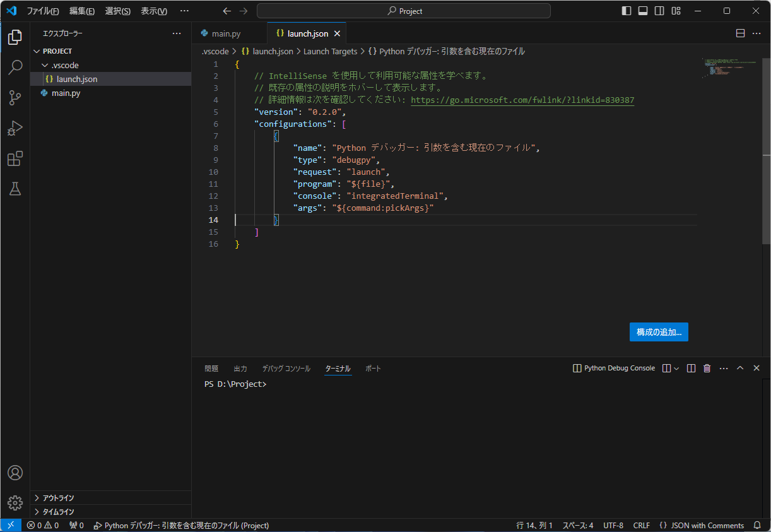Open the go.microsoft.com link on line 4

[522, 100]
